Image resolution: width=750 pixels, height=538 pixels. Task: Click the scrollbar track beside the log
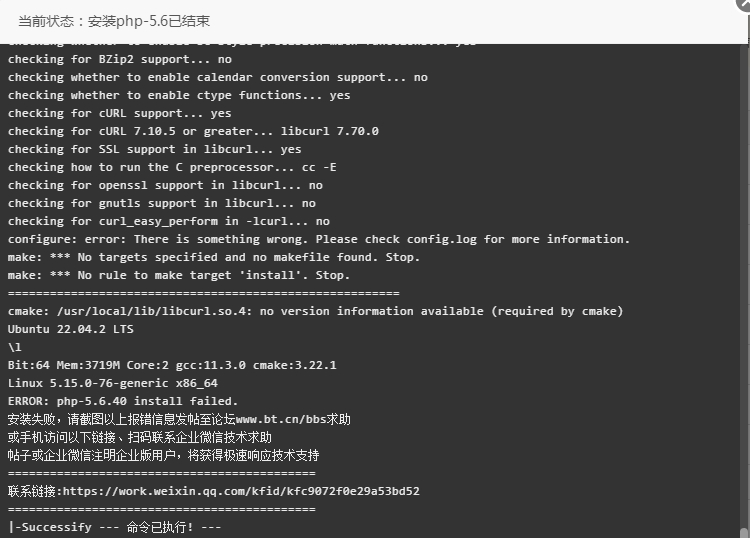(744, 287)
